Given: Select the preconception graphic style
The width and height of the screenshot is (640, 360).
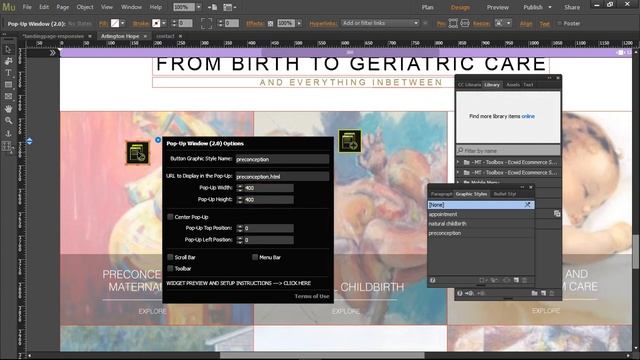Looking at the screenshot, I should click(x=481, y=233).
